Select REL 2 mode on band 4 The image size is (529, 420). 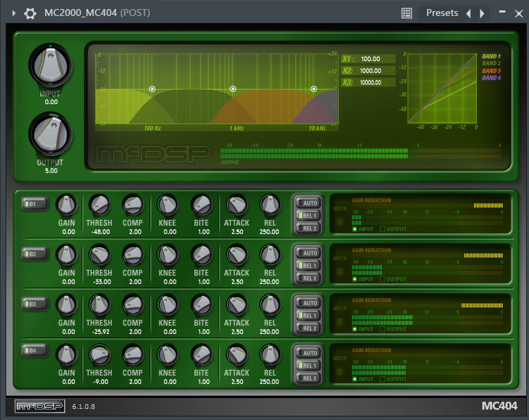[308, 378]
